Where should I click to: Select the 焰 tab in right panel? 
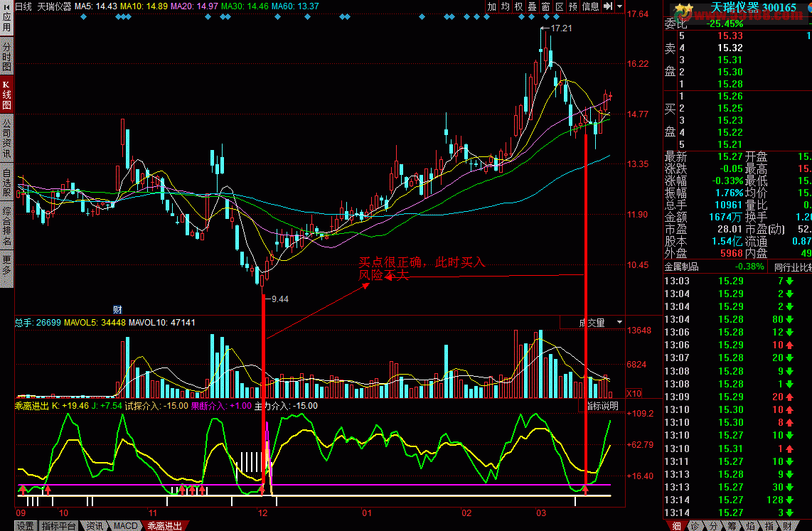tap(750, 526)
